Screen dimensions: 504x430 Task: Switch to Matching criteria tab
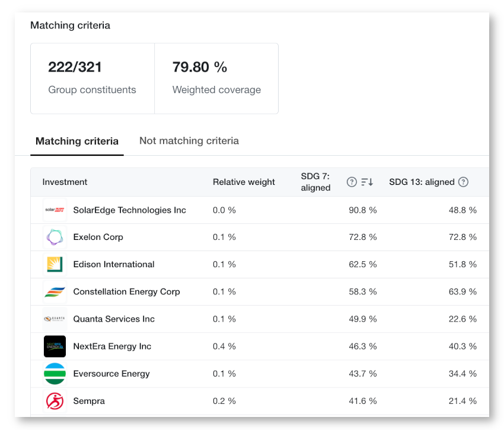click(77, 141)
